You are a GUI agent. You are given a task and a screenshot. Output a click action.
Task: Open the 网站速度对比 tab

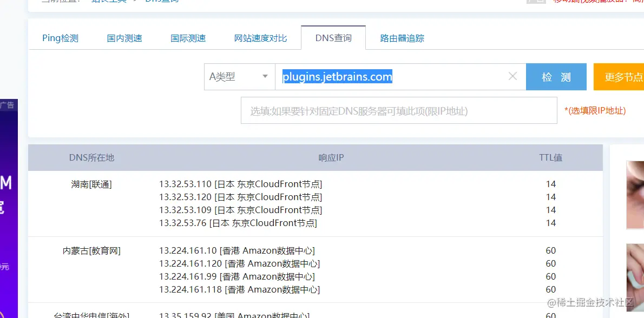pos(260,38)
